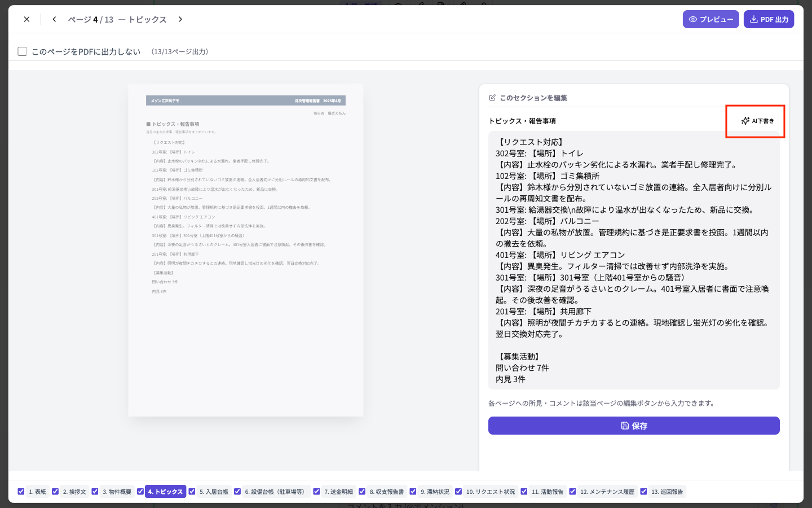Open the プレビュー eye button
Viewport: 812px width, 508px height.
(x=710, y=19)
